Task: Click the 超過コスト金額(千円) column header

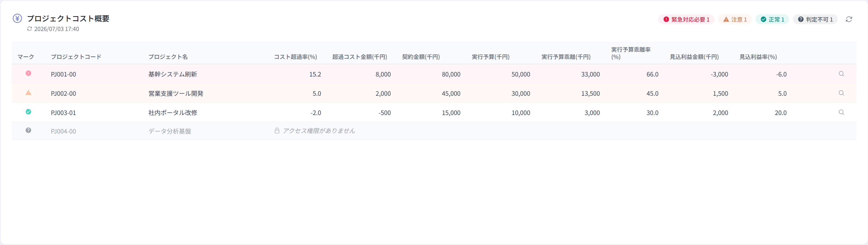Action: [x=359, y=57]
